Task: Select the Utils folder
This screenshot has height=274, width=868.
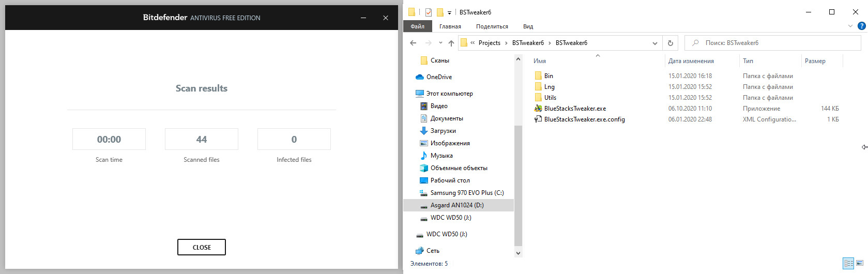Action: tap(550, 98)
